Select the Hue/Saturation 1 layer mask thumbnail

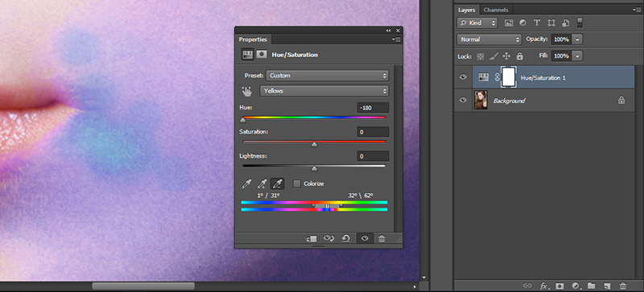(x=509, y=76)
